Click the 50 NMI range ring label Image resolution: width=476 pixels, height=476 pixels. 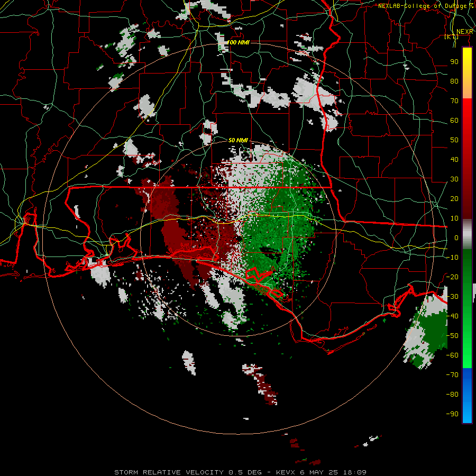pos(238,140)
